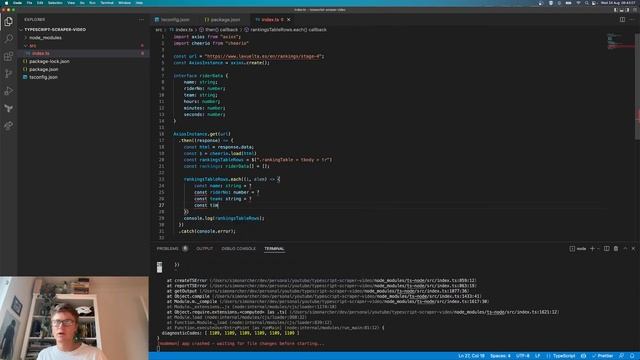Click TypeScript language mode selector
The width and height of the screenshot is (640, 360).
click(x=564, y=356)
